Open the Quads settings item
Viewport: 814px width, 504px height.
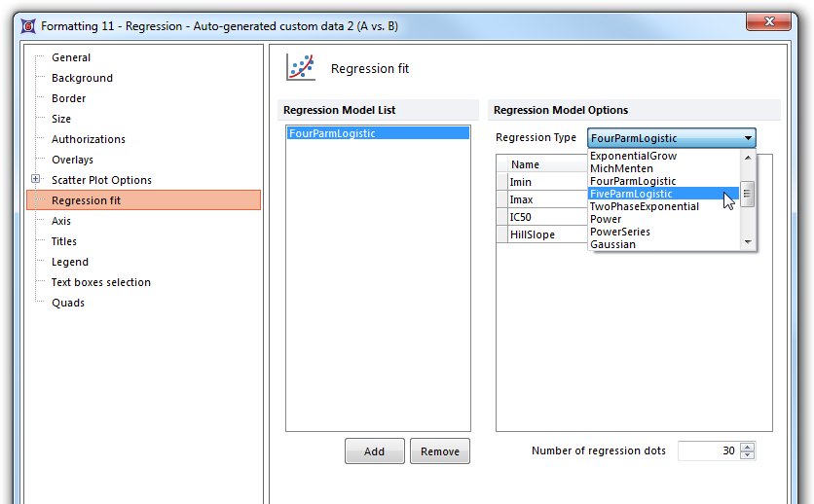(x=67, y=303)
